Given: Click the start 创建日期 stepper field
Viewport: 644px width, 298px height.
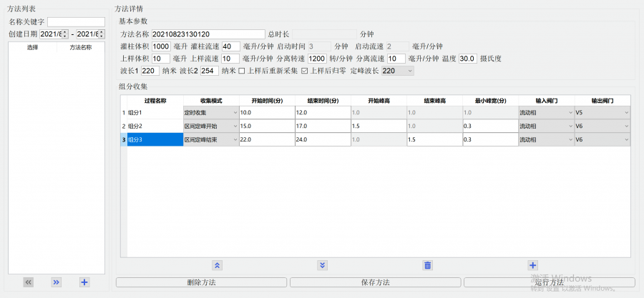Looking at the screenshot, I should [54, 34].
